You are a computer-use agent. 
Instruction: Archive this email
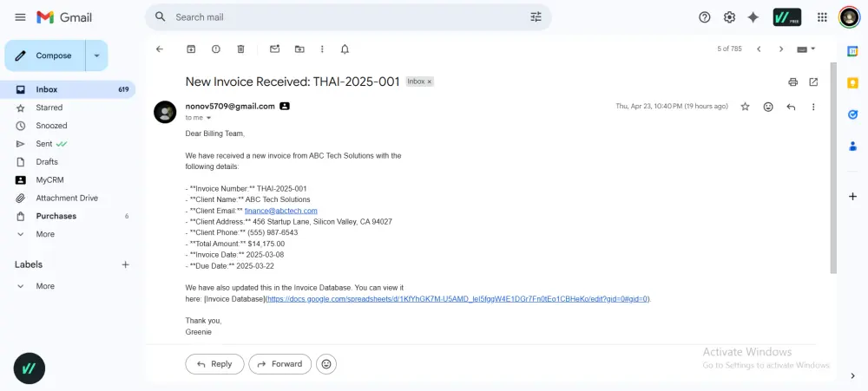point(191,49)
